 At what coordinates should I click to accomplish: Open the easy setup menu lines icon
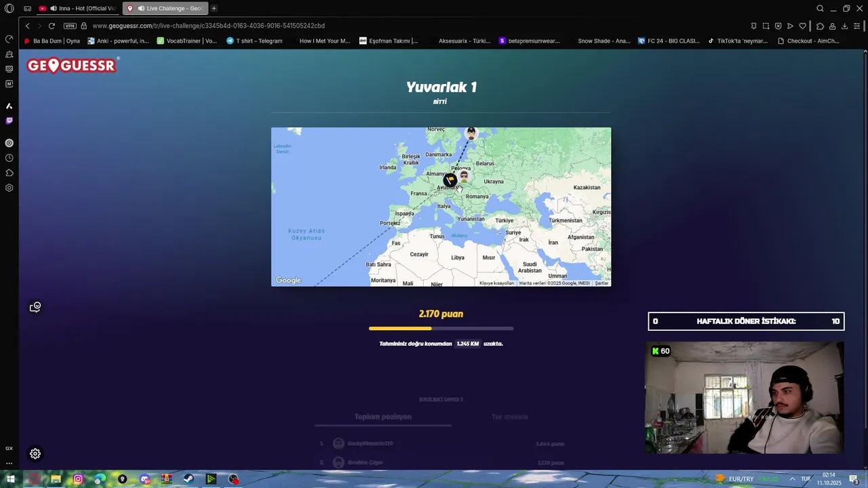tap(856, 26)
